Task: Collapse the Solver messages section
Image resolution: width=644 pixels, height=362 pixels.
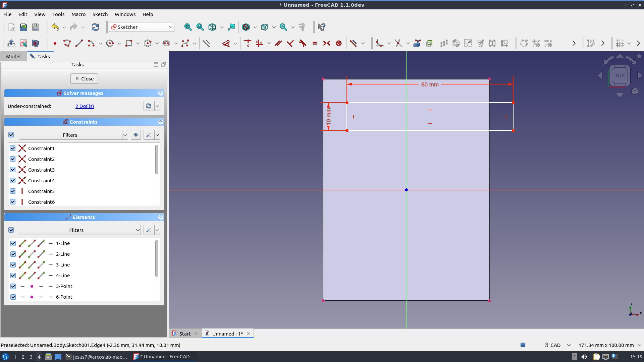Action: pyautogui.click(x=160, y=93)
